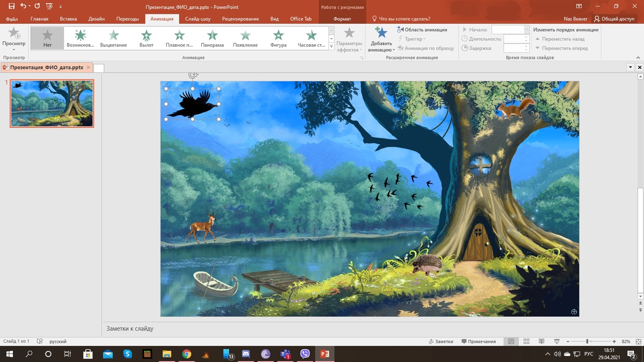Apply the Появление animation effect
Image resolution: width=644 pixels, height=362 pixels.
(x=245, y=38)
